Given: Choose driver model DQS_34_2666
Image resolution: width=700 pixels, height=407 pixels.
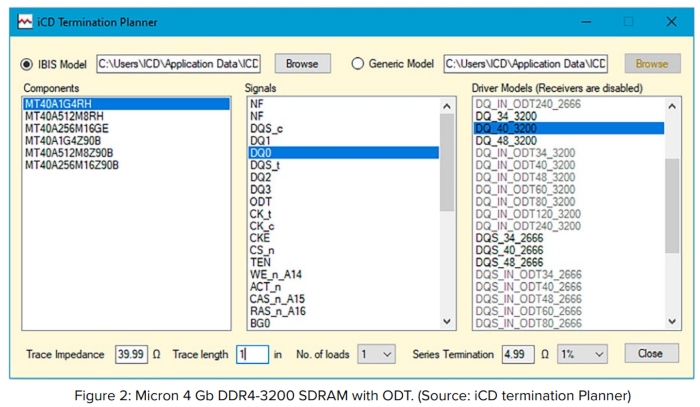Looking at the screenshot, I should [569, 238].
